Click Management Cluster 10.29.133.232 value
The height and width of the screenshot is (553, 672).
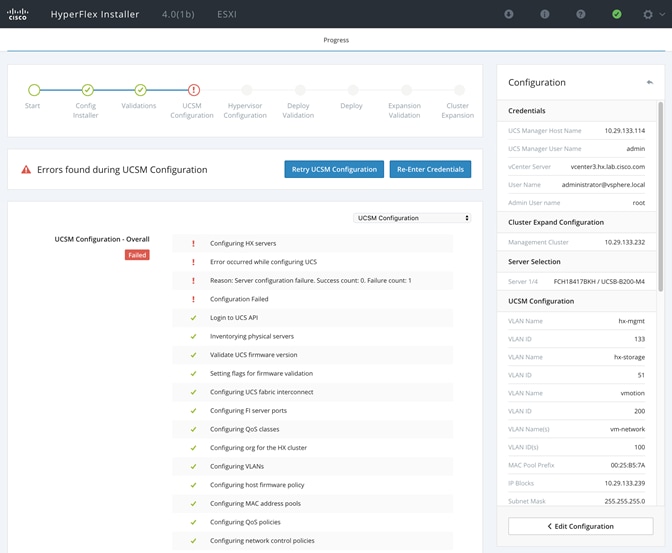624,242
